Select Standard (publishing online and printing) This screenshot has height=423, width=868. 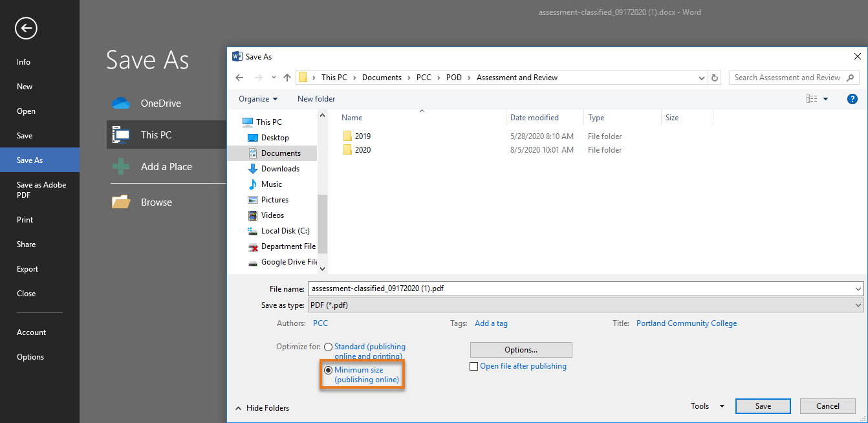click(x=329, y=346)
